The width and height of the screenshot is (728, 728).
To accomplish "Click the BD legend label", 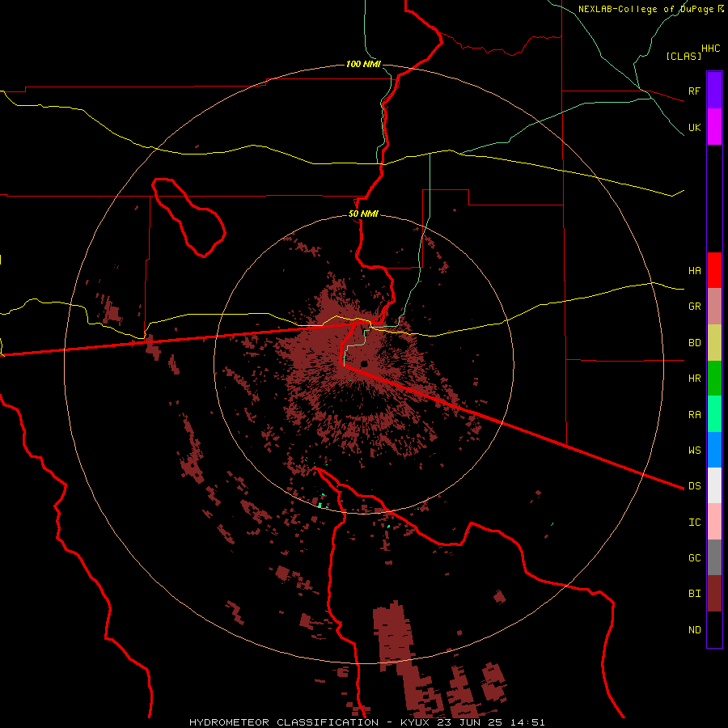I will pyautogui.click(x=694, y=343).
